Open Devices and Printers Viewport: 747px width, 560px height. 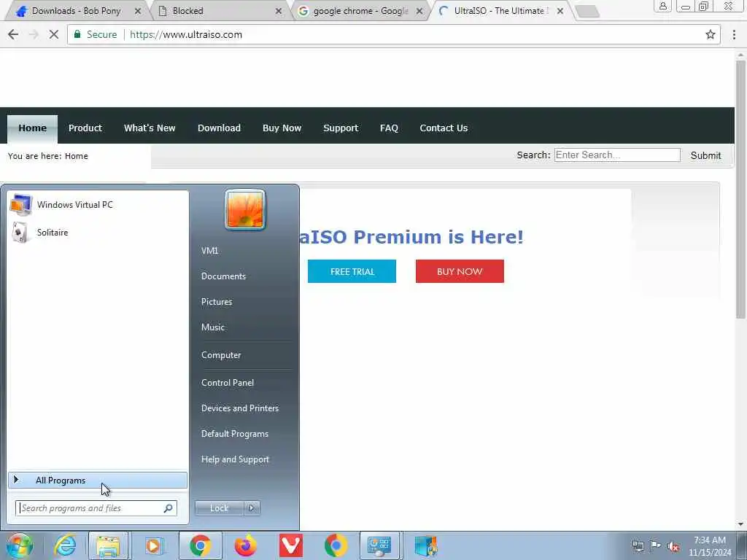pos(239,408)
